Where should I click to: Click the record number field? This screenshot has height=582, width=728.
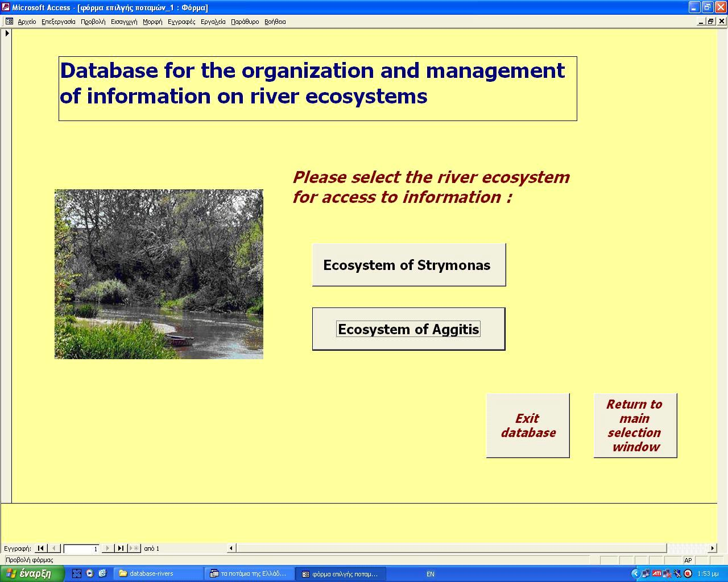[x=81, y=548]
